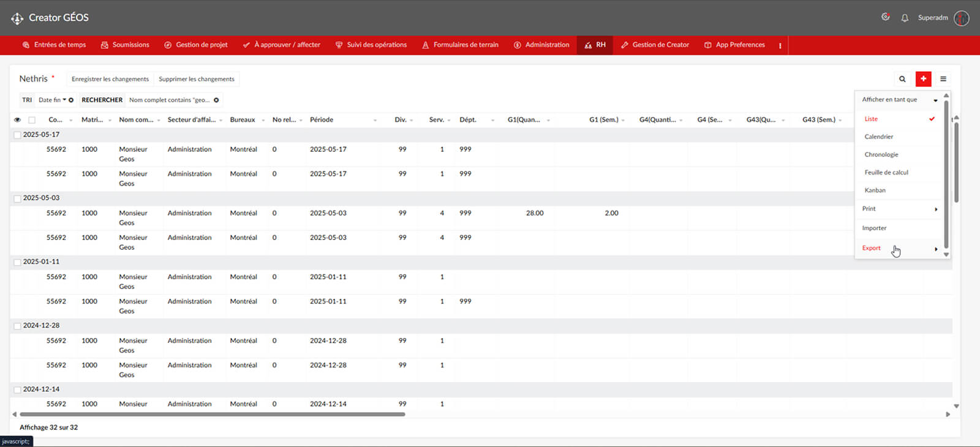The image size is (980, 447).
Task: Open Entrées de temps tab
Action: 54,45
